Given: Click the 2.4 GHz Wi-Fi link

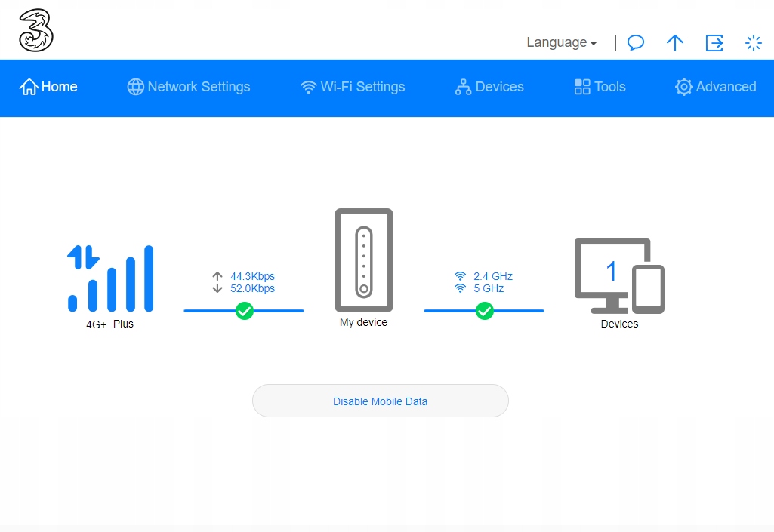Looking at the screenshot, I should click(x=492, y=276).
